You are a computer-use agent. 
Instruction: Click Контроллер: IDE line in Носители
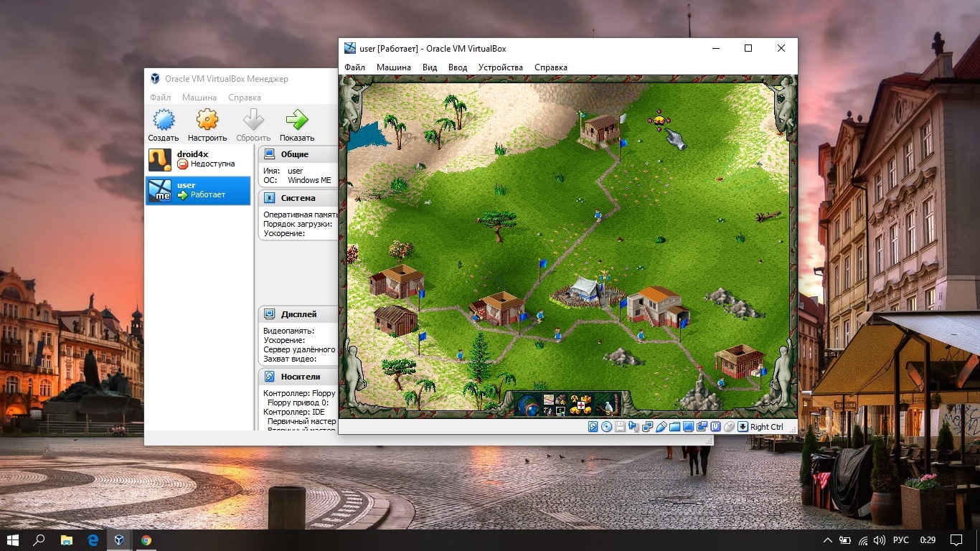pyautogui.click(x=294, y=412)
